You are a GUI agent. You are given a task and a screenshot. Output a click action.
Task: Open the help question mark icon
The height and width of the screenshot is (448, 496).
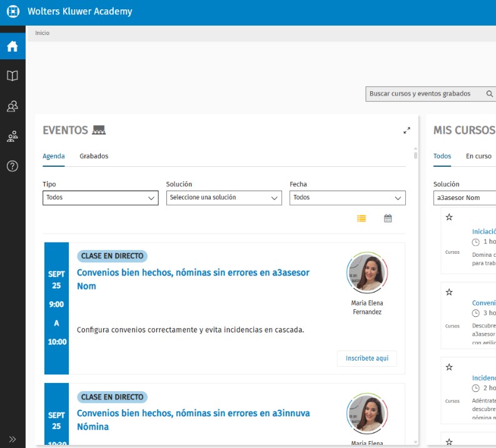point(13,166)
